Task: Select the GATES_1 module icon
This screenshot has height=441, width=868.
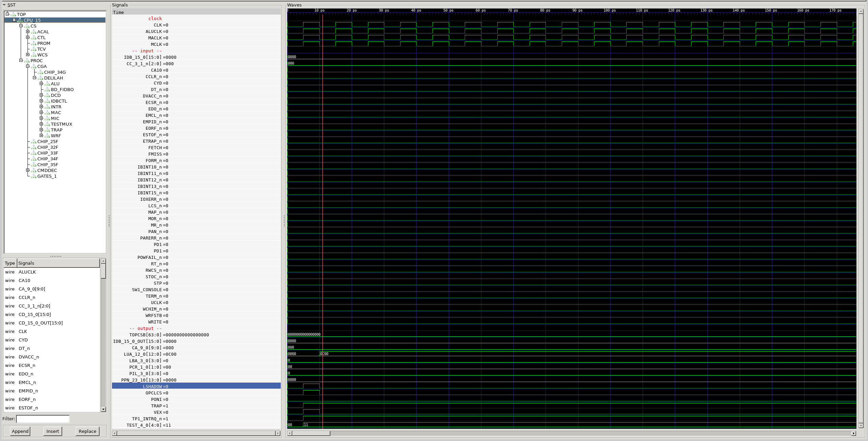Action: (x=34, y=176)
